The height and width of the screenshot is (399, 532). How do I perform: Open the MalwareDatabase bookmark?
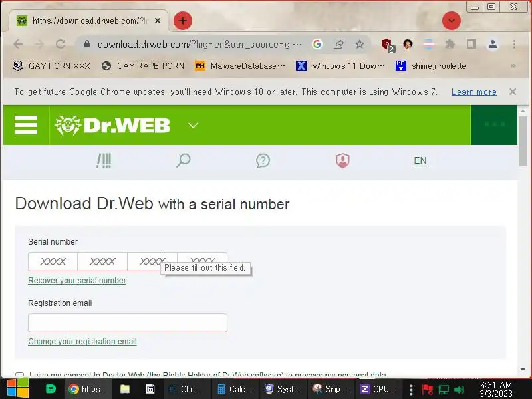pyautogui.click(x=240, y=66)
